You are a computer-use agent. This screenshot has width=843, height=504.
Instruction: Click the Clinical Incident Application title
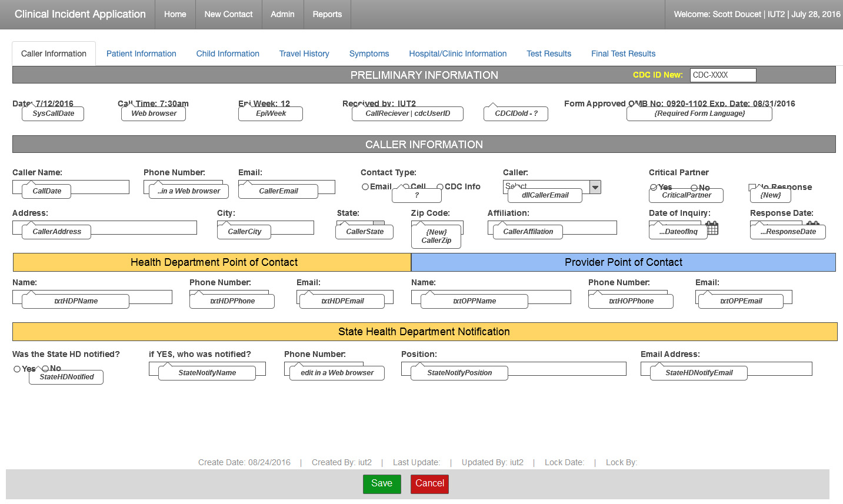pos(80,14)
